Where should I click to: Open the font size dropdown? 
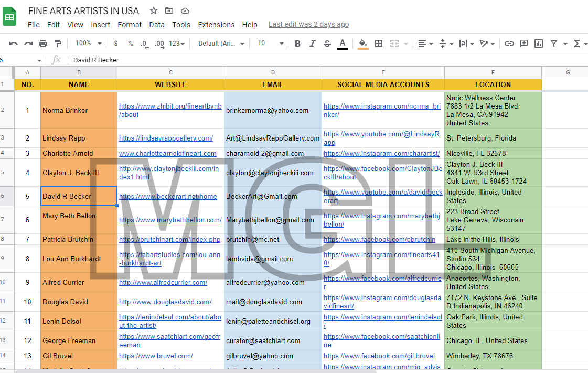coord(270,43)
